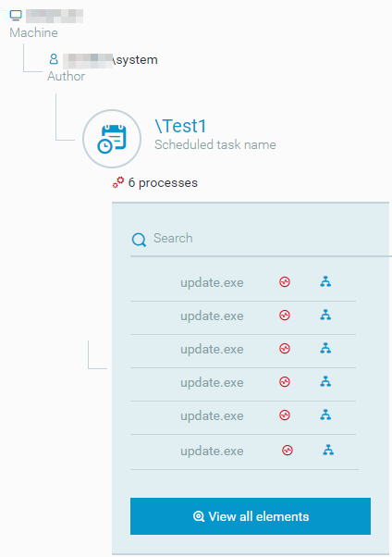Open process tree icon for second update.exe
This screenshot has width=392, height=557.
tap(325, 315)
